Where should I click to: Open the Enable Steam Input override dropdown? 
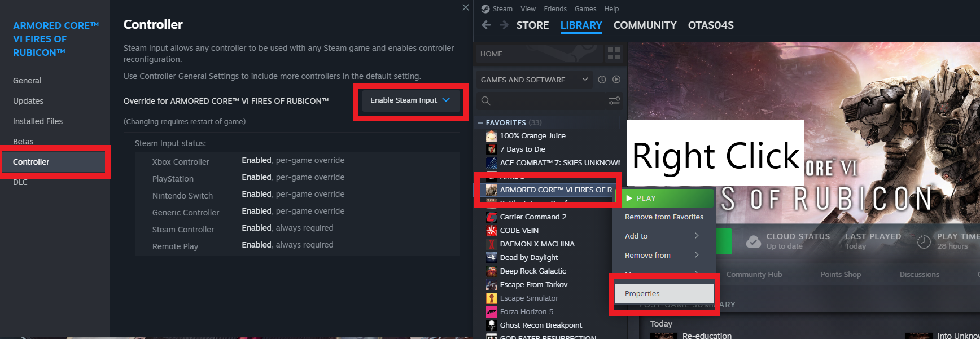(410, 100)
